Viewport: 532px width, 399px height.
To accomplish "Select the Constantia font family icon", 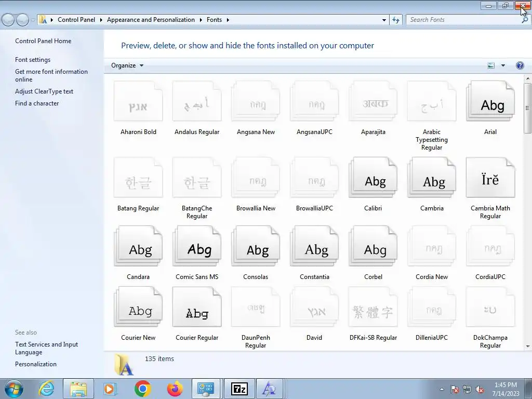I will click(x=314, y=246).
